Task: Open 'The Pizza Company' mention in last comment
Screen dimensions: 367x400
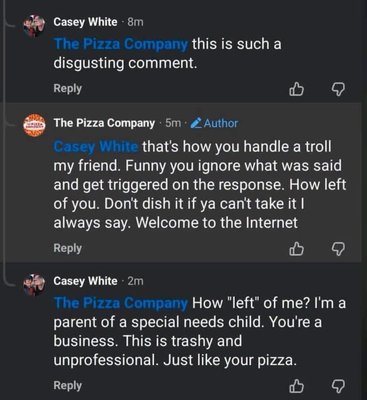Action: click(x=121, y=303)
